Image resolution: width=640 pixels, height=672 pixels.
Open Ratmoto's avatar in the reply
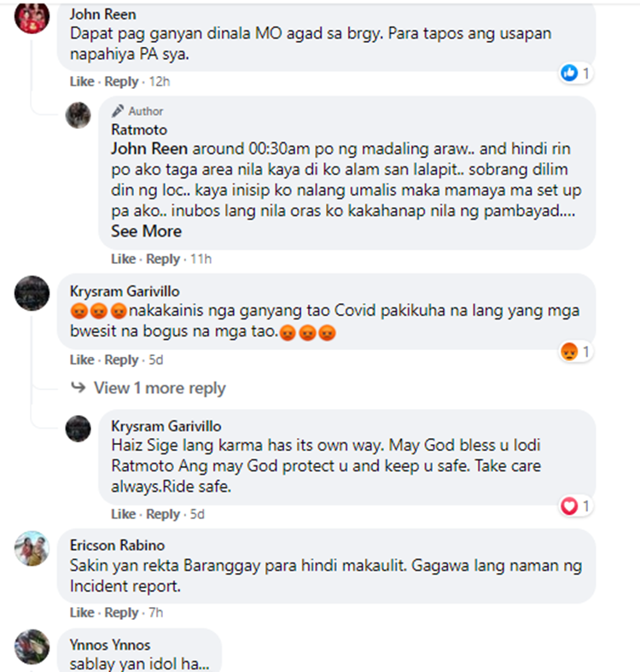(78, 115)
